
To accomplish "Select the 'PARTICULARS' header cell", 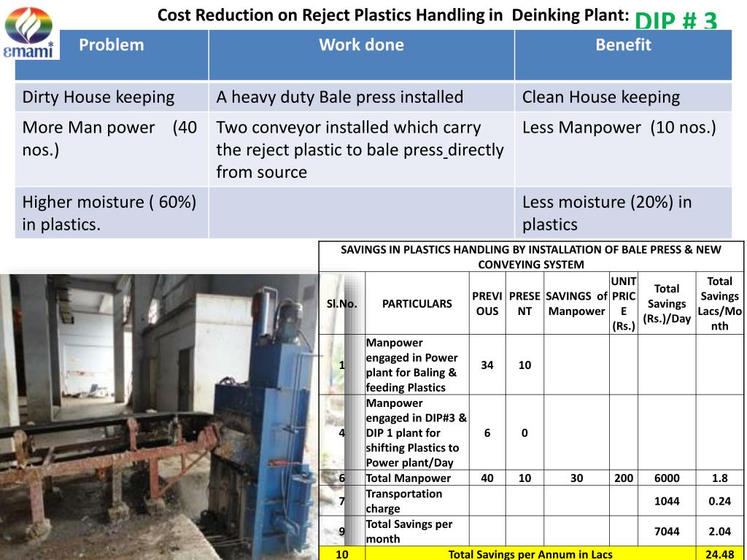I will pyautogui.click(x=417, y=303).
